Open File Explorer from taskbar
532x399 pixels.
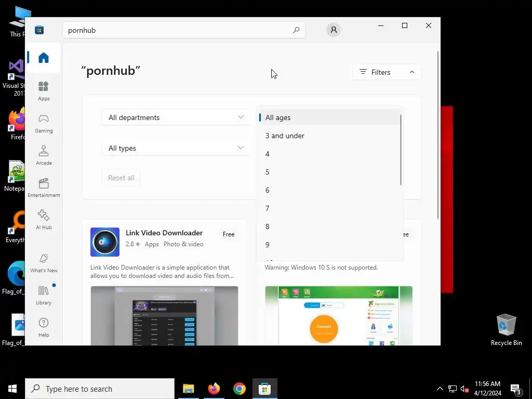click(188, 389)
